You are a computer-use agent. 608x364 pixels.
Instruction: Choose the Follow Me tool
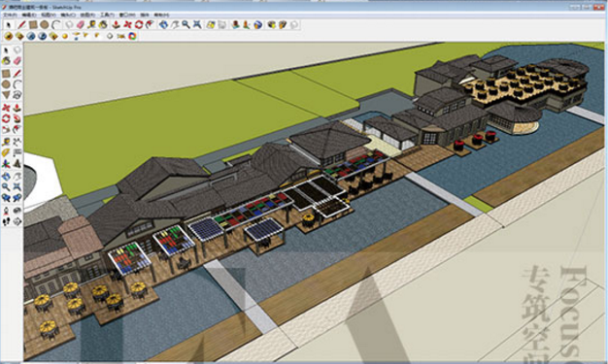[17, 118]
